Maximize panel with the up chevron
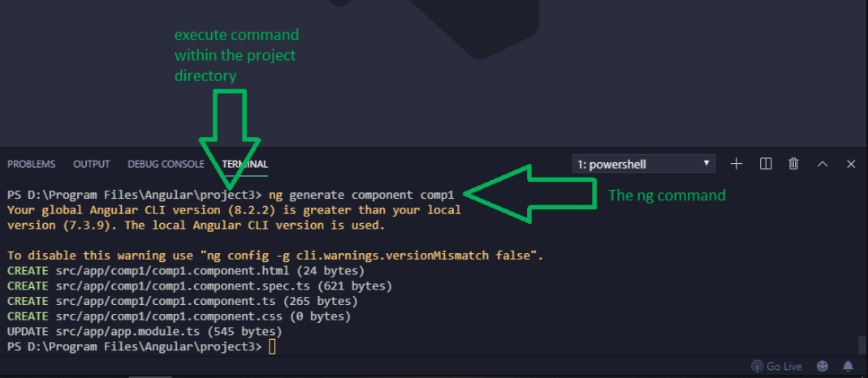The height and width of the screenshot is (378, 868). click(823, 164)
